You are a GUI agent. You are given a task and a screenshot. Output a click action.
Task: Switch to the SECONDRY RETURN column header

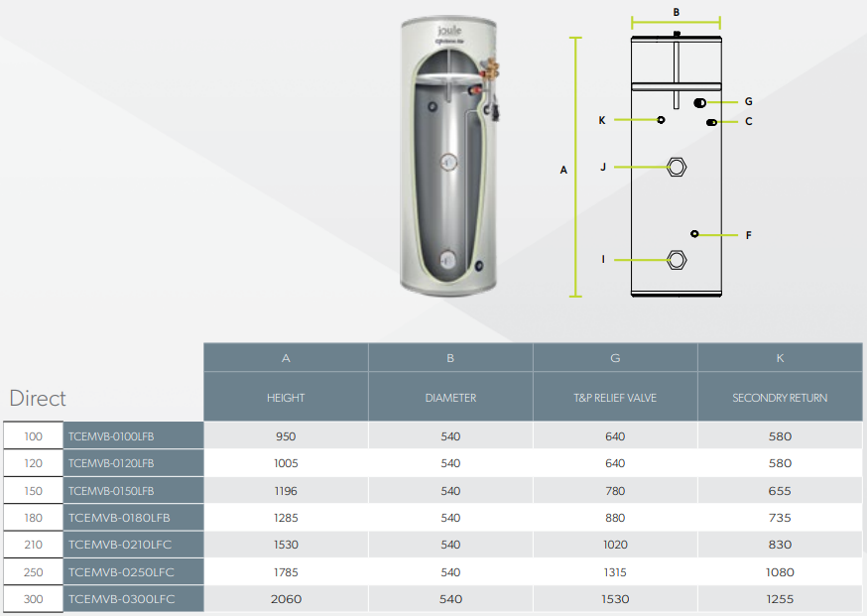780,397
